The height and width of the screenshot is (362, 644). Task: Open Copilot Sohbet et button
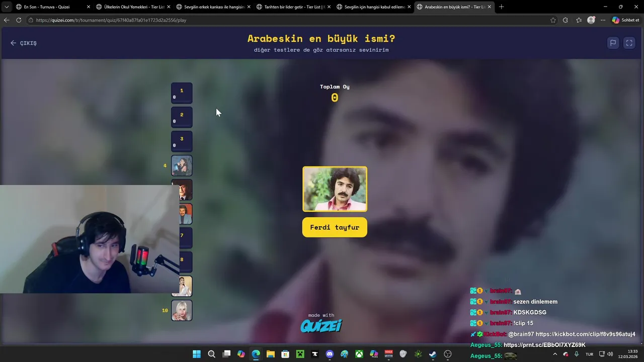pyautogui.click(x=625, y=20)
